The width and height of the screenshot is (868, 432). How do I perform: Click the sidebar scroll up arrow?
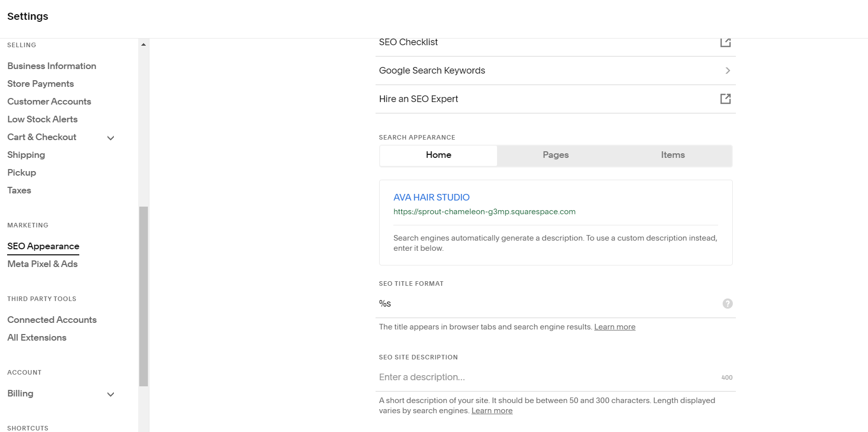point(144,45)
